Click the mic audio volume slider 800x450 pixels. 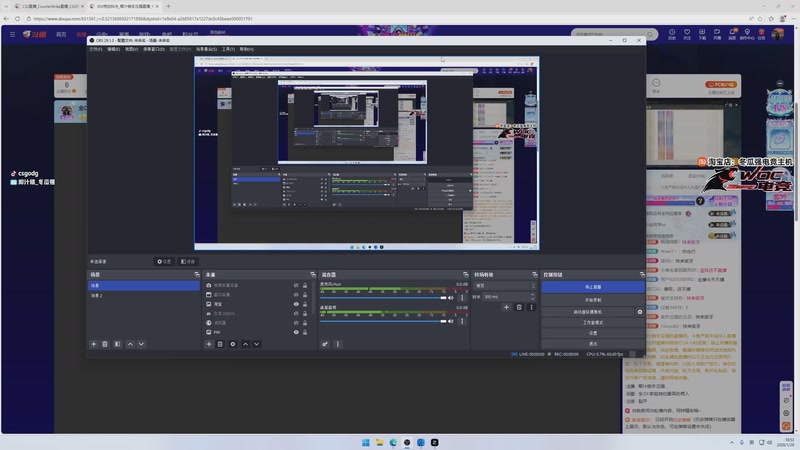380,297
